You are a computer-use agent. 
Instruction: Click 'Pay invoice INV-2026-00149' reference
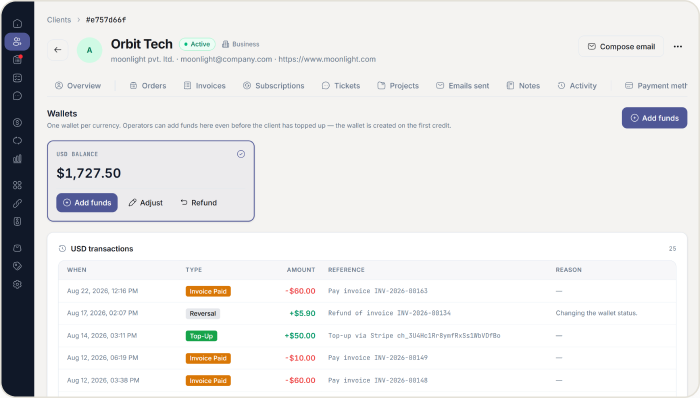coord(378,358)
